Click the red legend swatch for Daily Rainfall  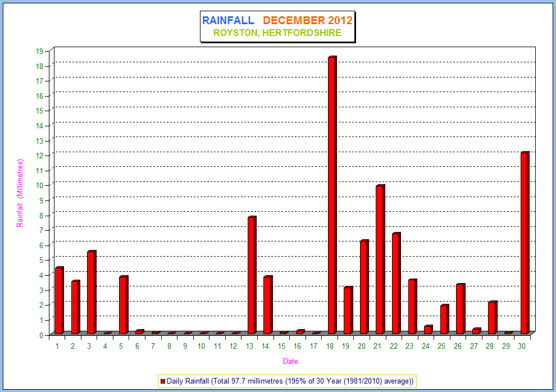pyautogui.click(x=163, y=381)
